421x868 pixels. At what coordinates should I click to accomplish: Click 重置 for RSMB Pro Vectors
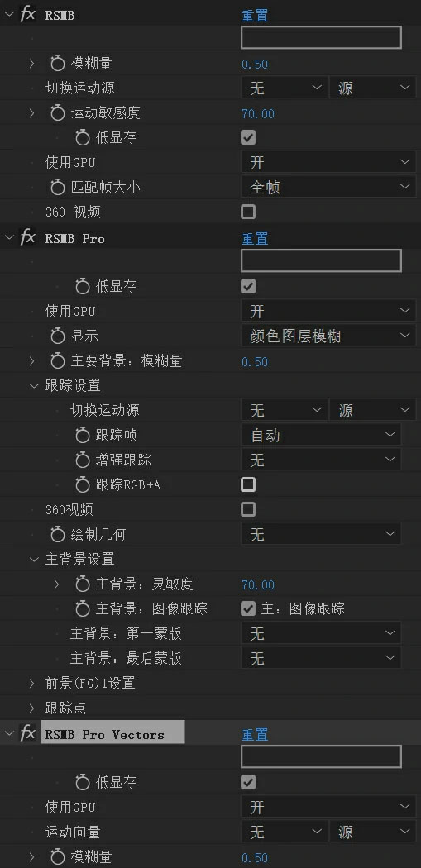255,735
